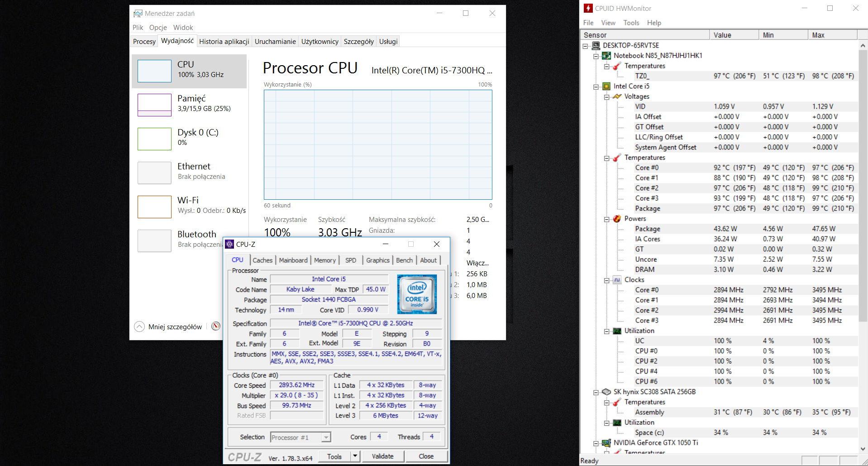This screenshot has width=868, height=466.
Task: Open the View menu in HWMonitor
Action: 608,23
